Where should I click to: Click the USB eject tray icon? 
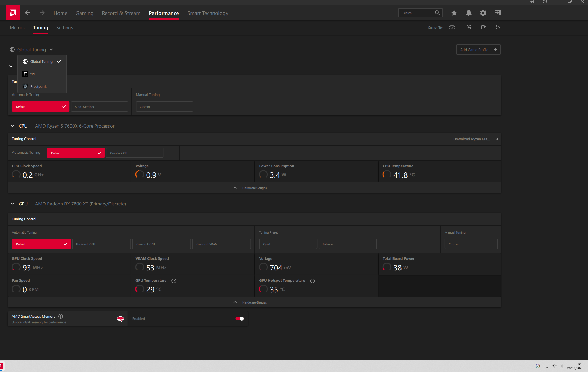546,366
